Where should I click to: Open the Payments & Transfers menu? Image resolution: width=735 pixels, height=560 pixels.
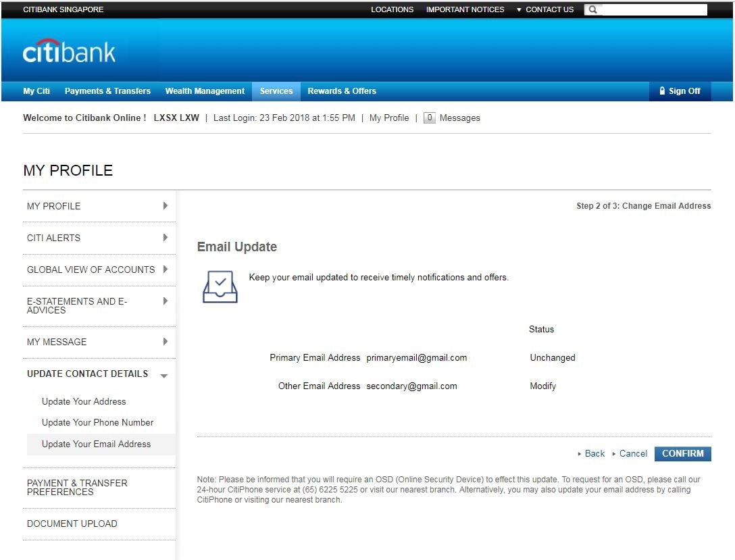107,91
